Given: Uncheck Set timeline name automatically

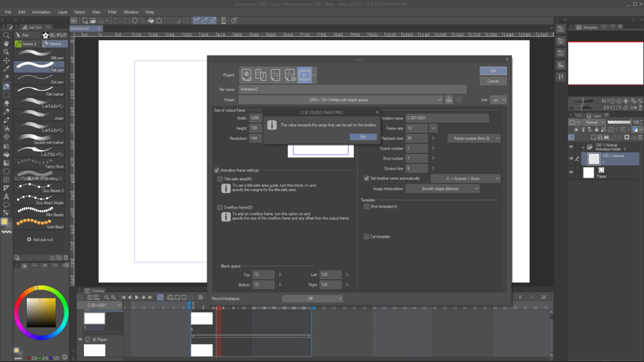Looking at the screenshot, I should click(x=366, y=178).
